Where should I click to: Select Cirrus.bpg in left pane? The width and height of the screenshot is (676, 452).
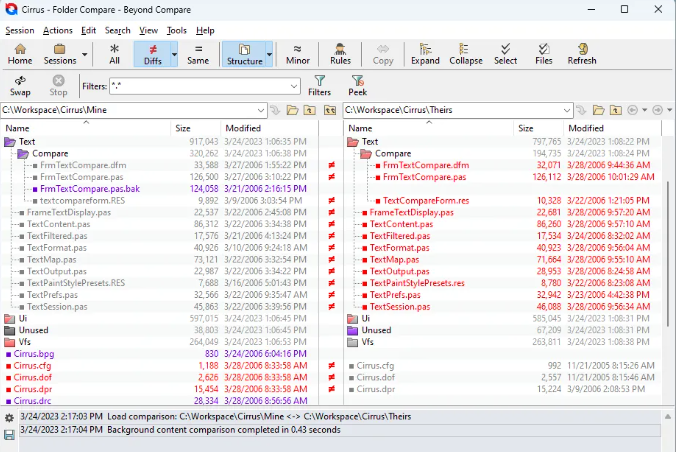pos(34,354)
